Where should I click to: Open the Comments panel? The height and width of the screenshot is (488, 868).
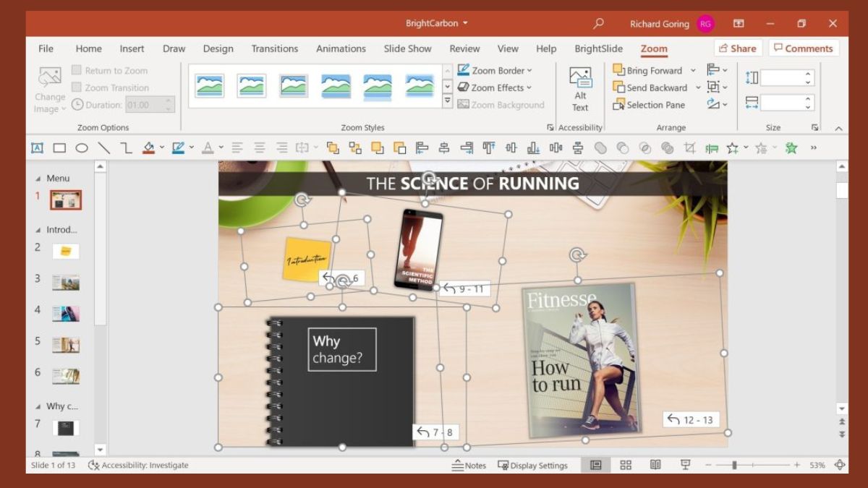pos(804,48)
